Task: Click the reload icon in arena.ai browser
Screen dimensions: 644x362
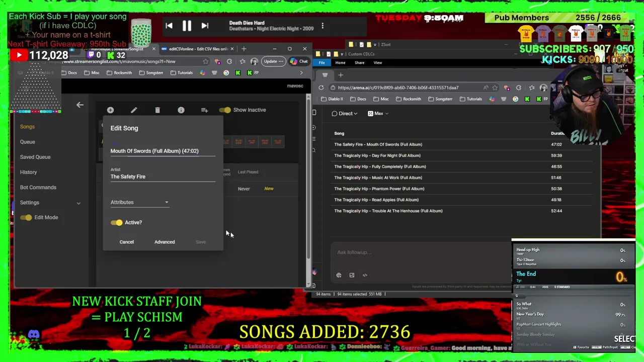Action: [321, 87]
